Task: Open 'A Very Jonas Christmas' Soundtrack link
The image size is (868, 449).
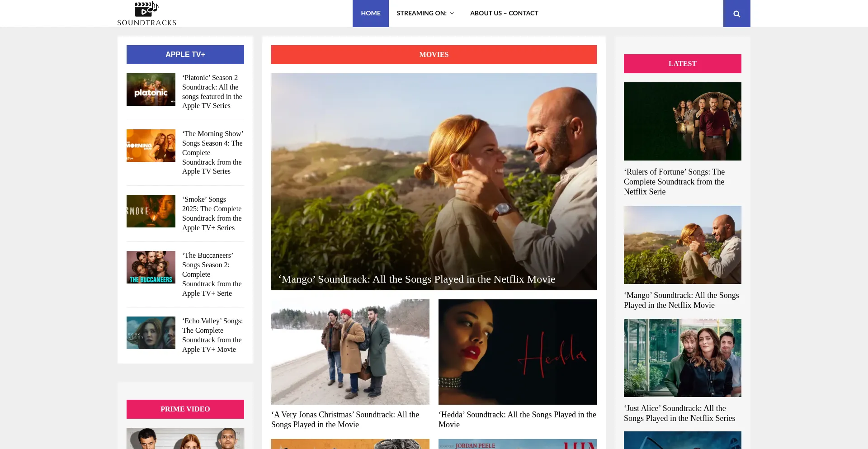Action: (x=345, y=420)
